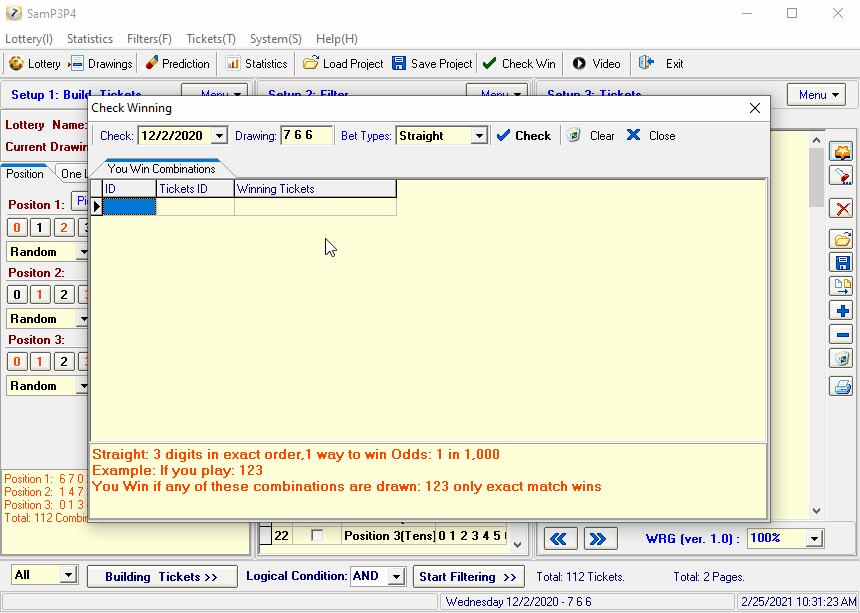This screenshot has height=613, width=860.
Task: Open the Bet Types Straight dropdown
Action: 479,135
